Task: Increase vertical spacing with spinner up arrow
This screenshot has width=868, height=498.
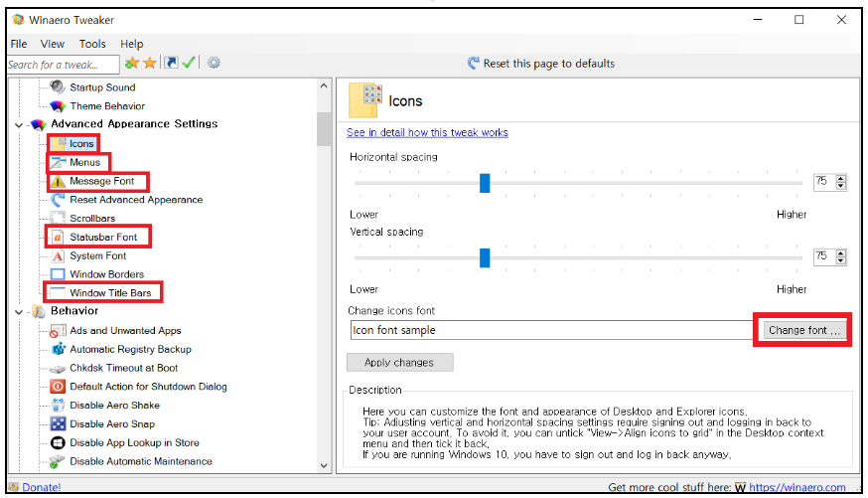Action: tap(841, 252)
